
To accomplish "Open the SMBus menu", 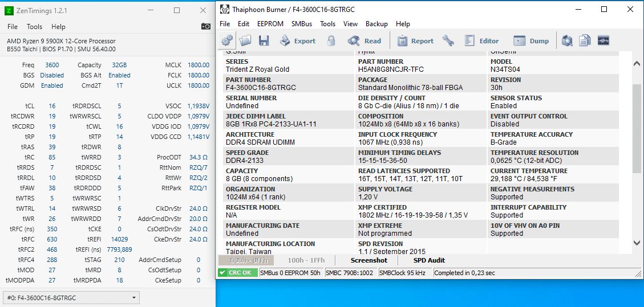I will pyautogui.click(x=302, y=24).
